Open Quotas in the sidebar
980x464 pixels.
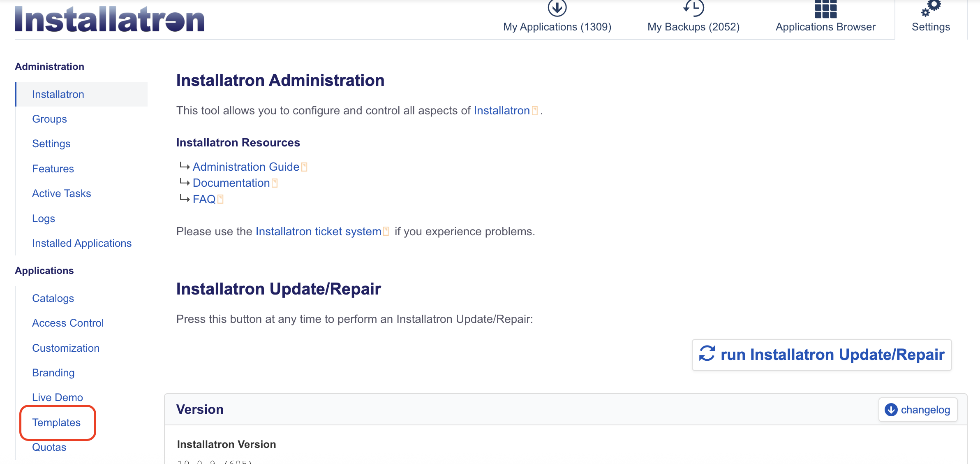click(49, 447)
